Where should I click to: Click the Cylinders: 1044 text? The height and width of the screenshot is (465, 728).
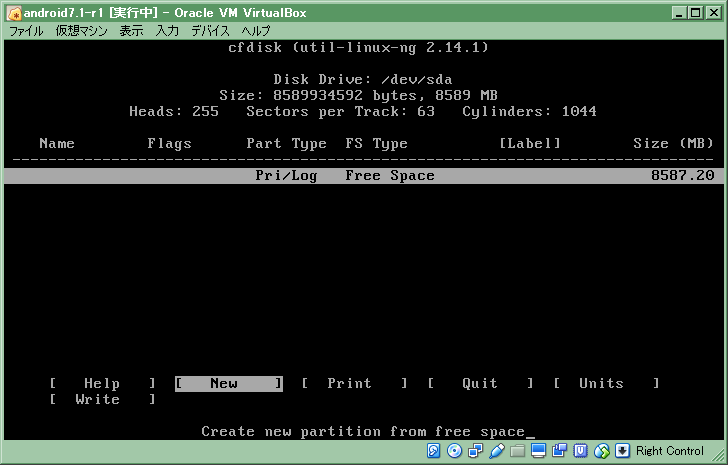coord(529,111)
